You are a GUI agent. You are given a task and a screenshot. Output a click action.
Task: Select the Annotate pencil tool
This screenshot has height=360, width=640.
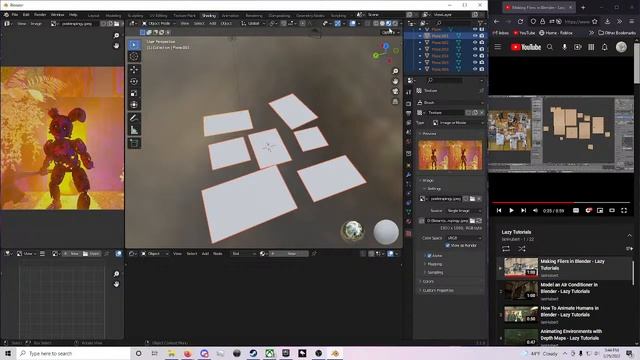134,118
